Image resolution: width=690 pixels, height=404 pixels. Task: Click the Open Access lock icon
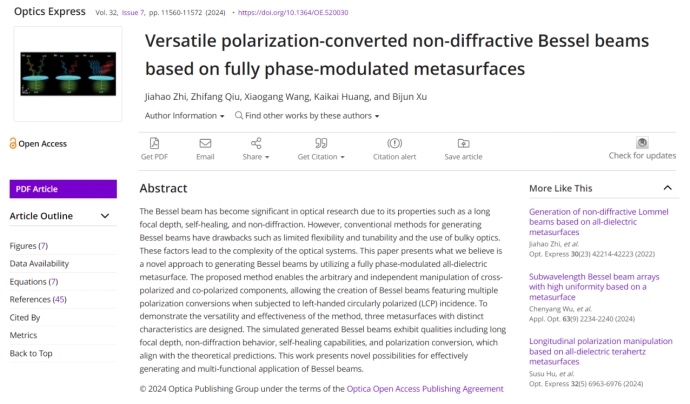(x=13, y=144)
